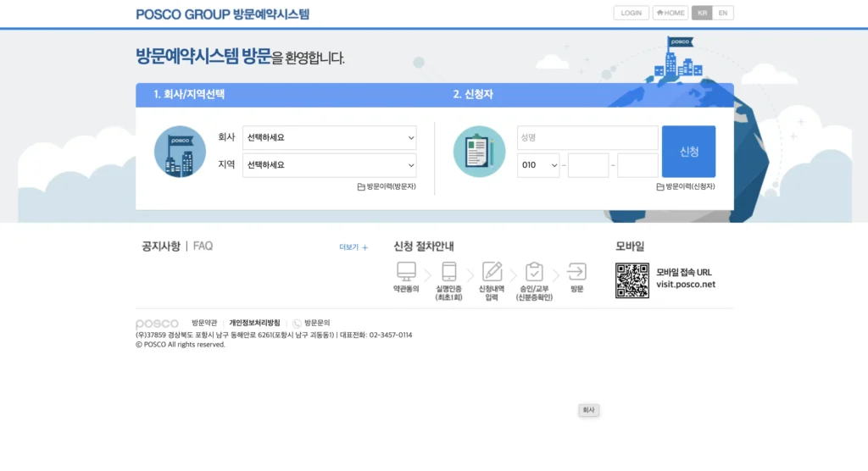The height and width of the screenshot is (471, 868).
Task: Click the last phone number field
Action: (x=637, y=165)
